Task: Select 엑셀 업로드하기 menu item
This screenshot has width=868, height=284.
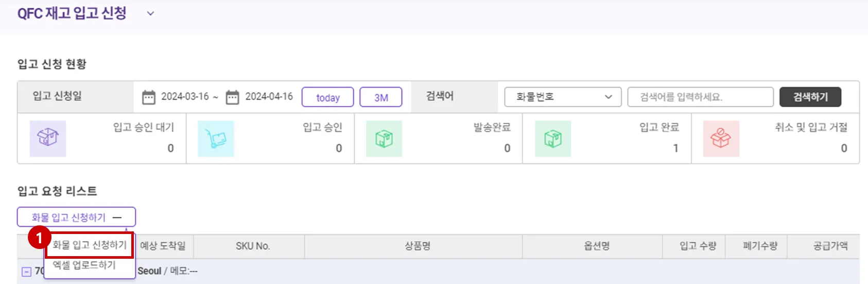Action: [x=84, y=265]
